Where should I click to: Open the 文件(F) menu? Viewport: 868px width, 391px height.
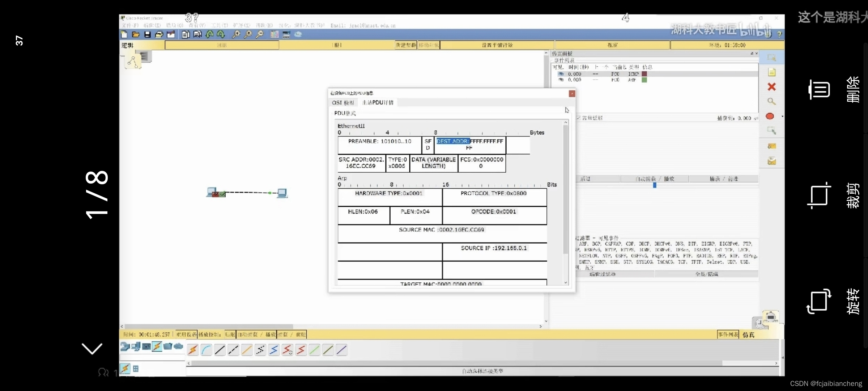tap(130, 25)
